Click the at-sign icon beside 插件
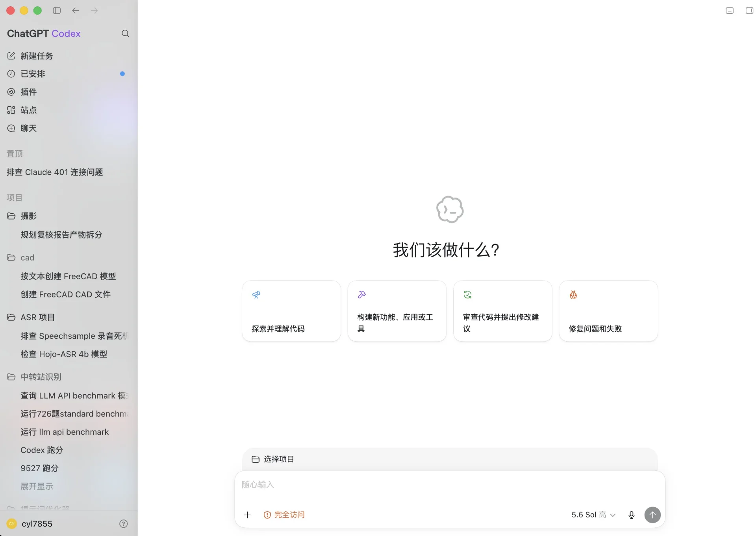The height and width of the screenshot is (536, 756). [x=11, y=92]
